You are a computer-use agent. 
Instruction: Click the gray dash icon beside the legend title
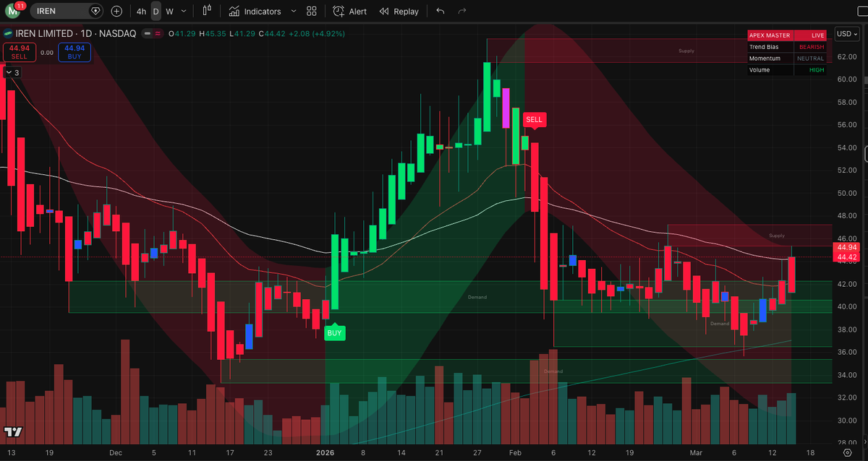(147, 33)
